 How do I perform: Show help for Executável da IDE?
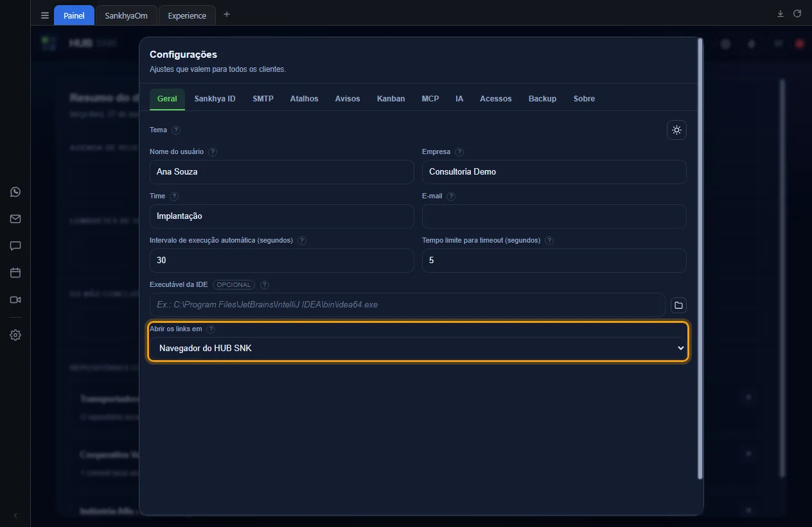pos(265,285)
